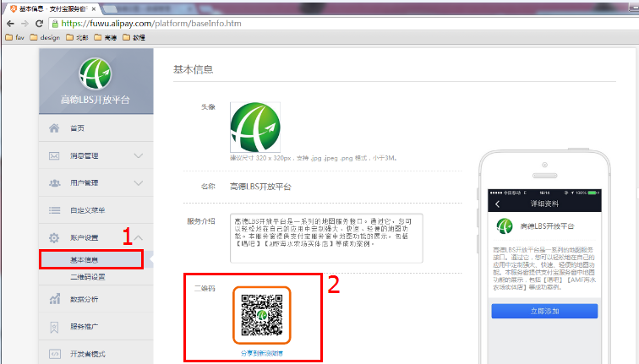Click inside the 服务介绍 text area

click(x=326, y=238)
